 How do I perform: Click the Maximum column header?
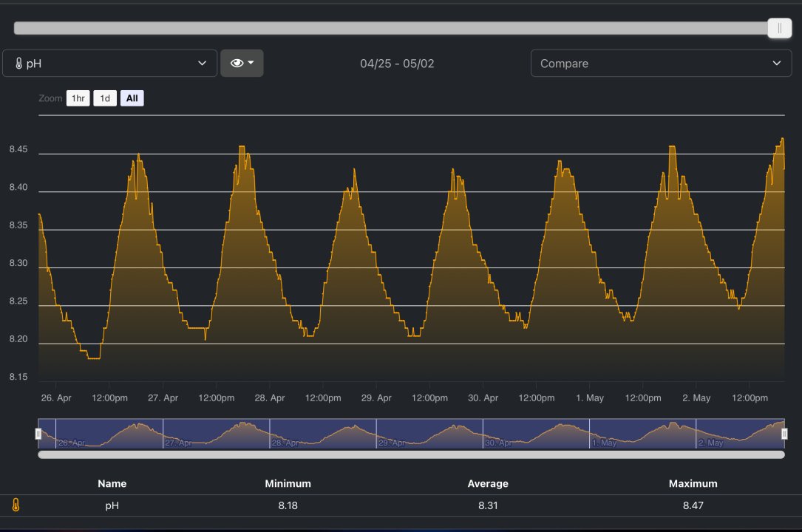[x=693, y=483]
